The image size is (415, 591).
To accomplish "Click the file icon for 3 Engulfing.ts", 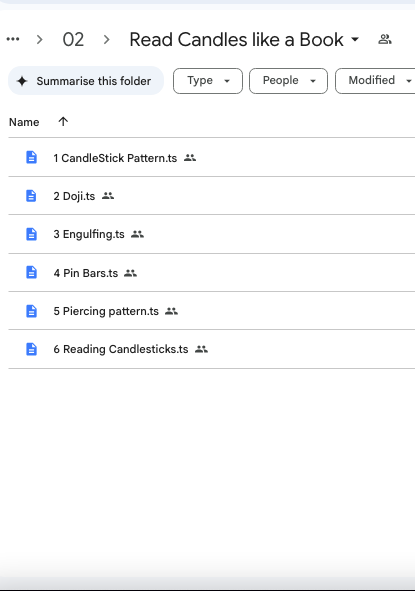I will 31,234.
